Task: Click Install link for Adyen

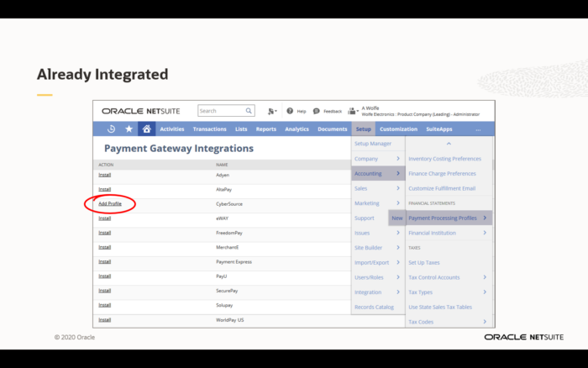Action: click(x=105, y=175)
